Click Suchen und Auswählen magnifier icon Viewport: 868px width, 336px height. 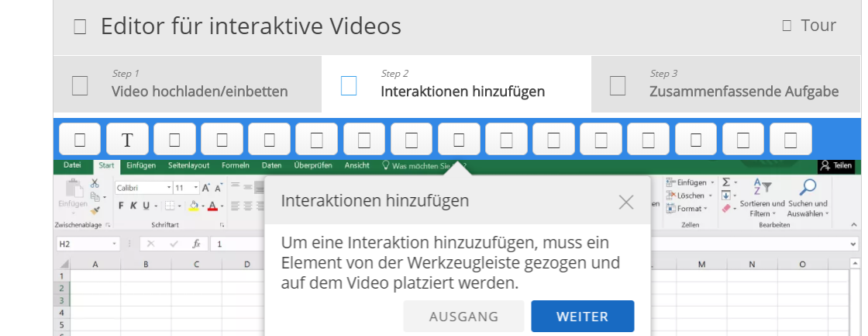coord(808,188)
